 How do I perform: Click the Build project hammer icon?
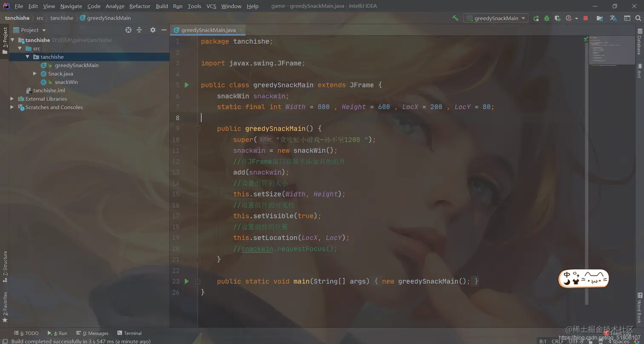(x=455, y=18)
